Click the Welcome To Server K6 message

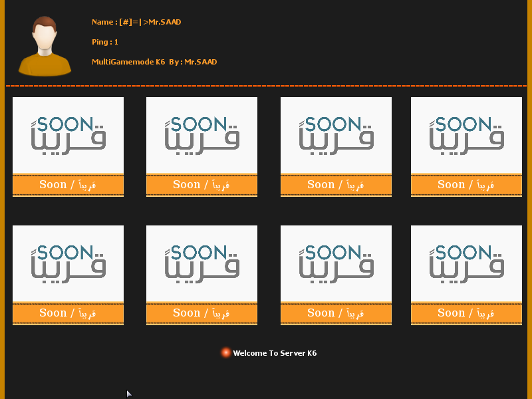[x=275, y=353]
